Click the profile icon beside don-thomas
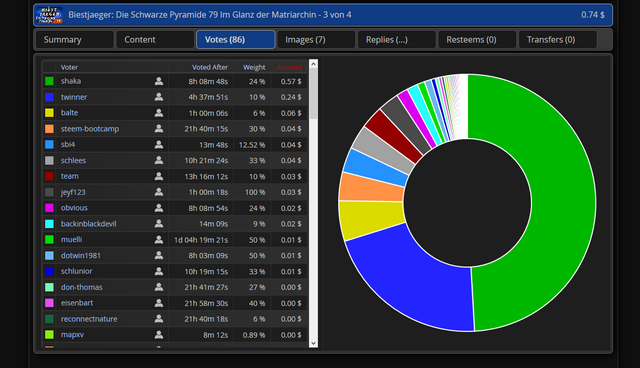 click(159, 287)
